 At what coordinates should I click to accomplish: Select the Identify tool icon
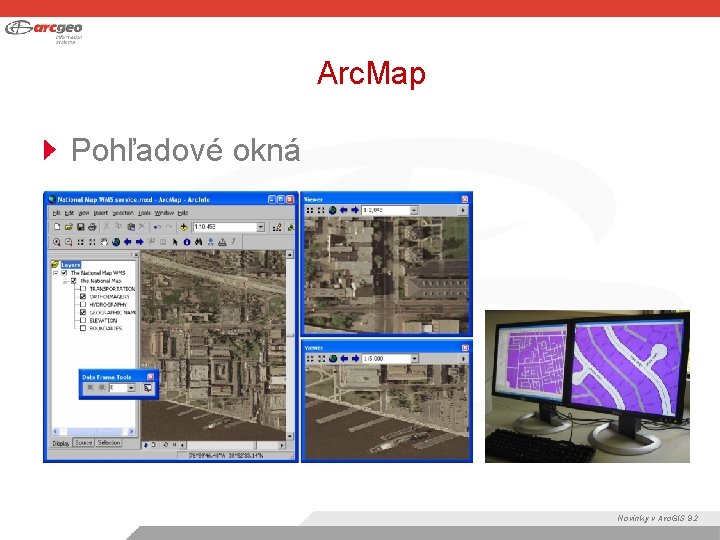click(187, 242)
